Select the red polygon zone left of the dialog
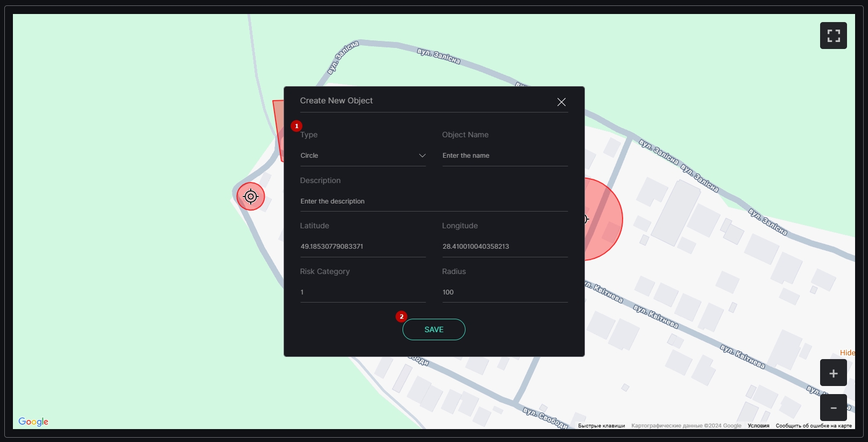The width and height of the screenshot is (868, 442). coord(278,130)
